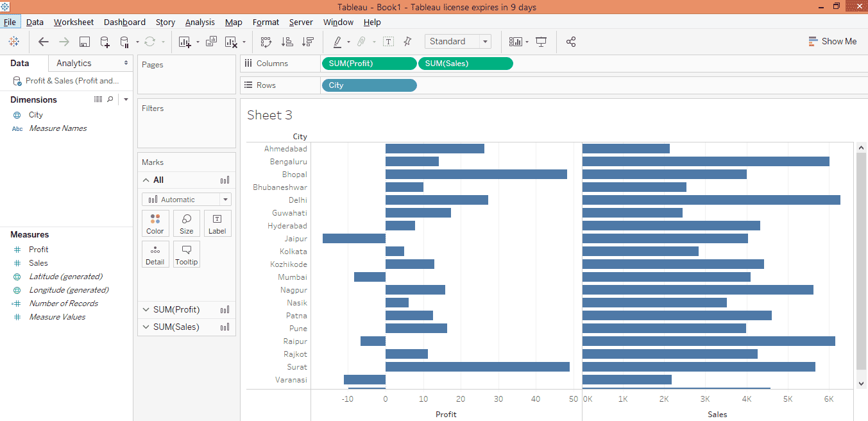Open the Color shelf on the Marks card

point(155,223)
